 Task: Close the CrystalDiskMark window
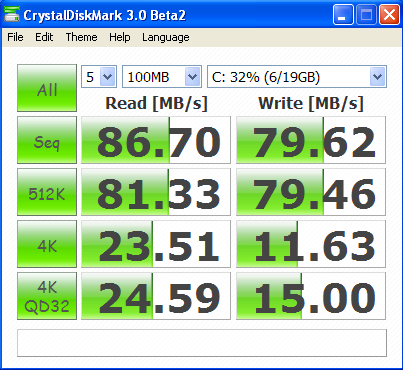tap(389, 15)
